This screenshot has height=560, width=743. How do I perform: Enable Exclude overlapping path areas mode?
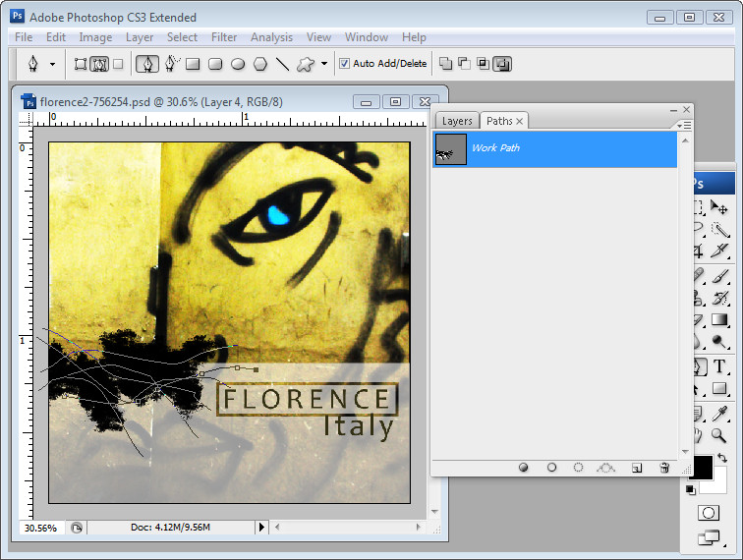click(x=502, y=64)
